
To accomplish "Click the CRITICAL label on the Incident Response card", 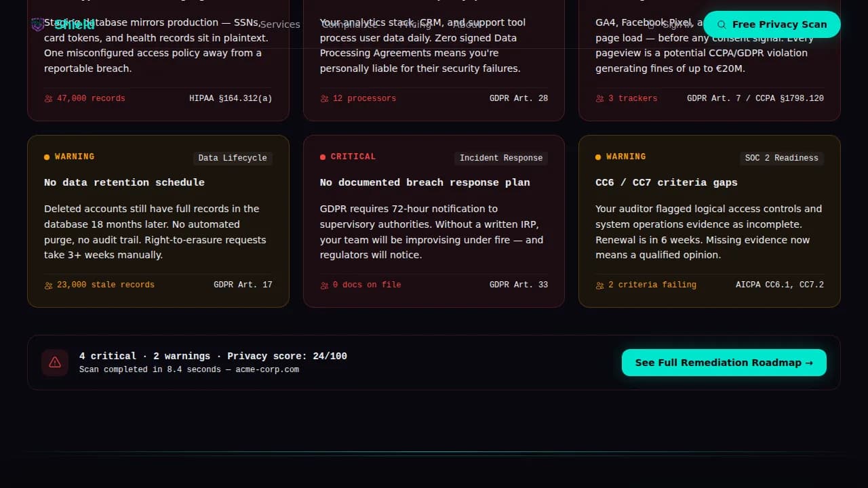I will (x=353, y=157).
